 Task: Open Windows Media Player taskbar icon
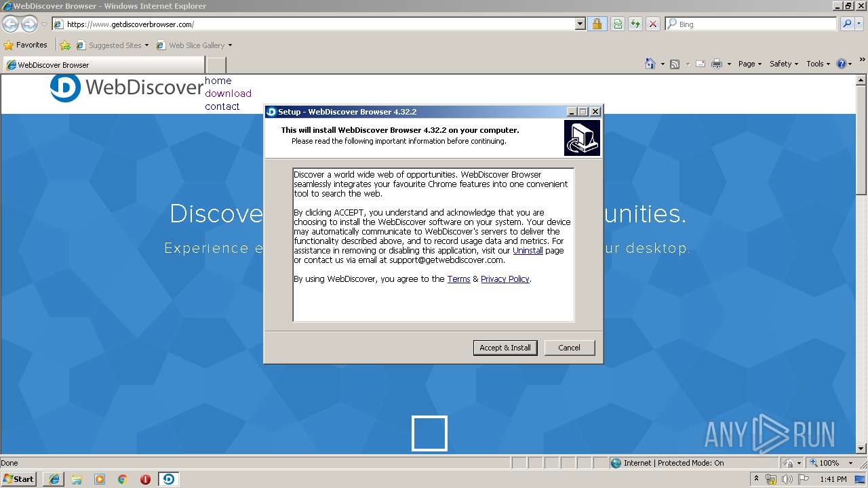[100, 479]
